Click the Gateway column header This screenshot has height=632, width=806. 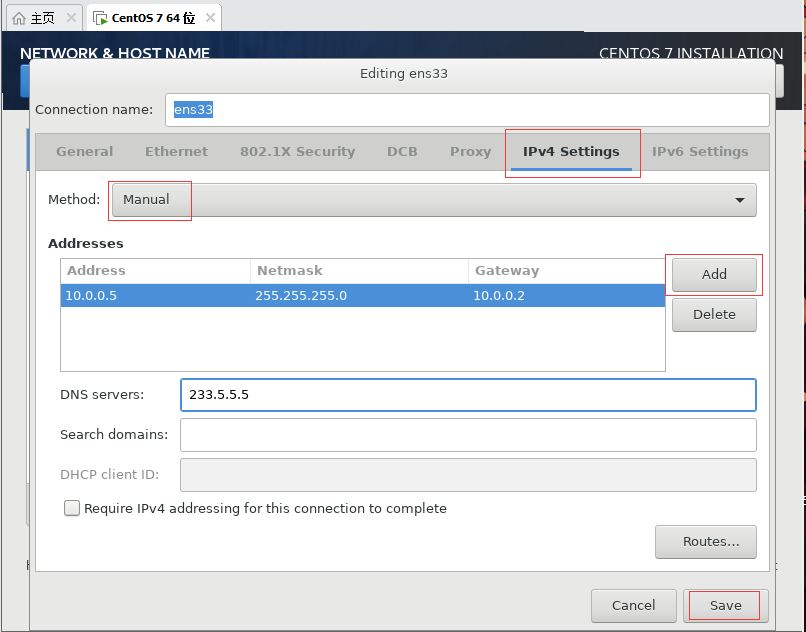coord(567,271)
